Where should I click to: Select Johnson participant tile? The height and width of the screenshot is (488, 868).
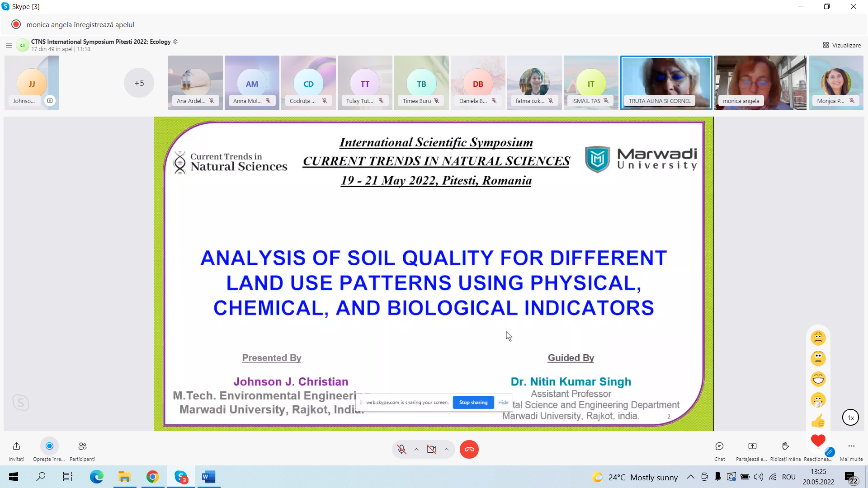coord(32,83)
